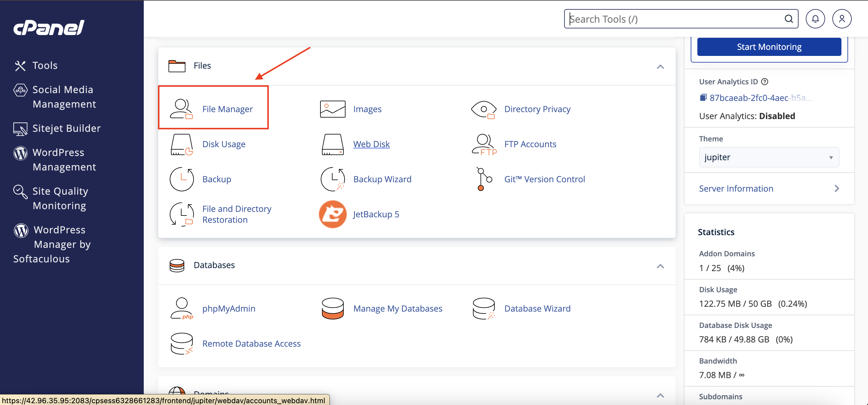Viewport: 868px width, 405px height.
Task: Click the Images tool icon
Action: pos(333,109)
